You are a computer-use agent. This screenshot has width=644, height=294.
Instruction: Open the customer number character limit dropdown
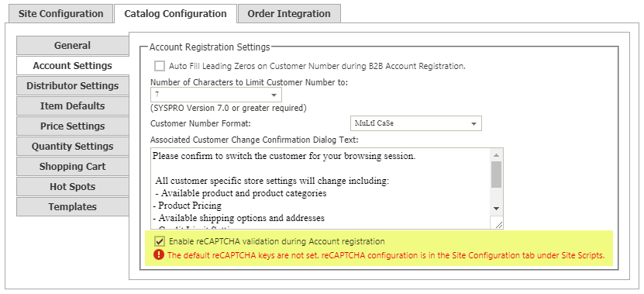tap(216, 95)
